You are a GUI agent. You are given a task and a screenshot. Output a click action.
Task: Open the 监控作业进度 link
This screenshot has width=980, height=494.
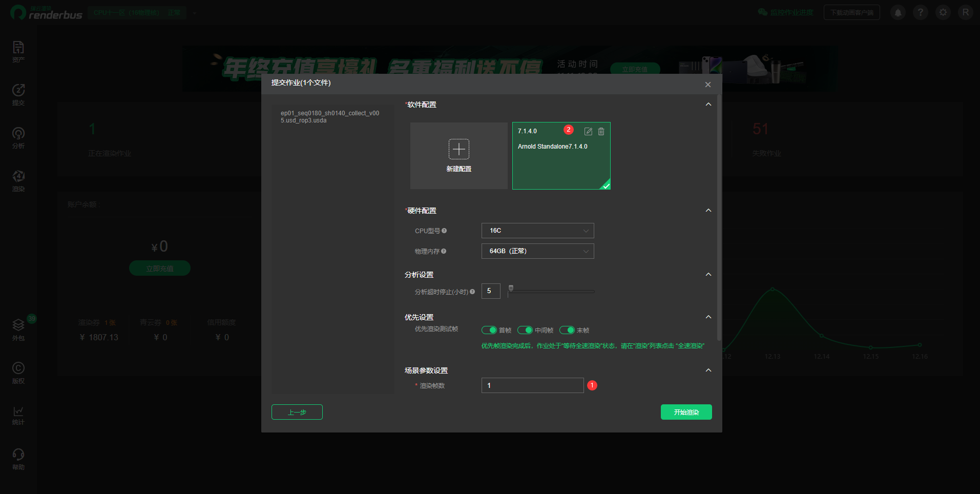[792, 12]
